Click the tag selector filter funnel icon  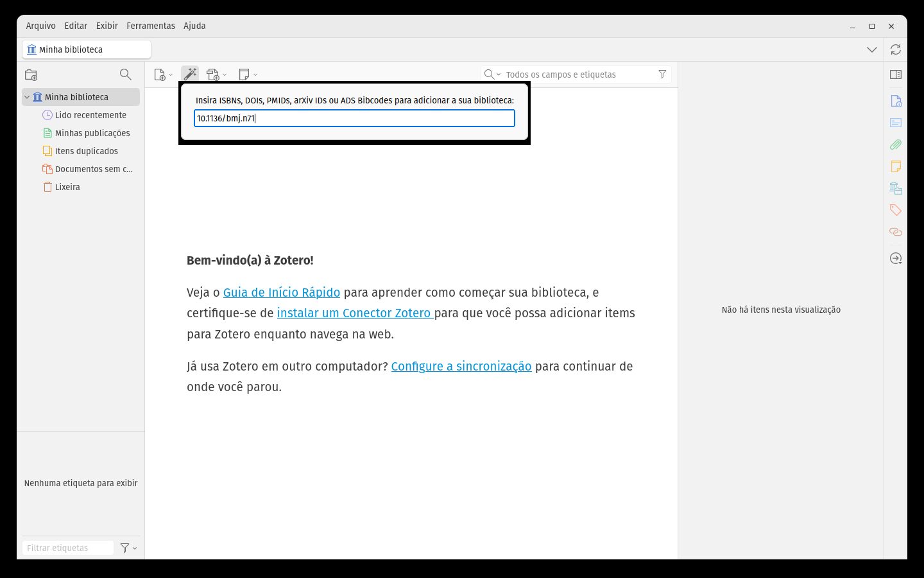(124, 548)
